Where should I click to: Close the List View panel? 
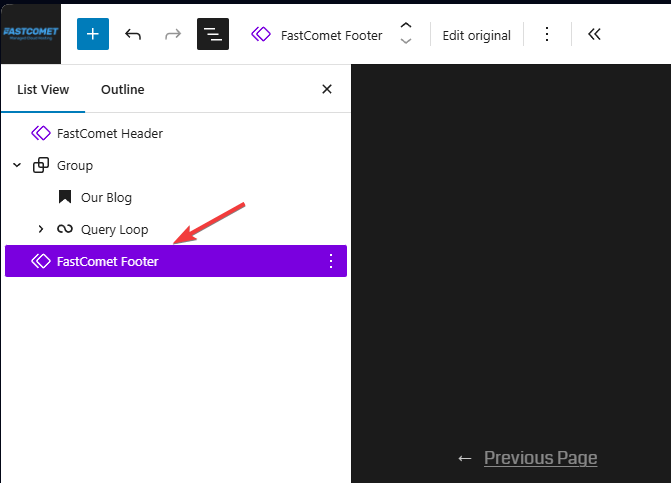click(326, 89)
